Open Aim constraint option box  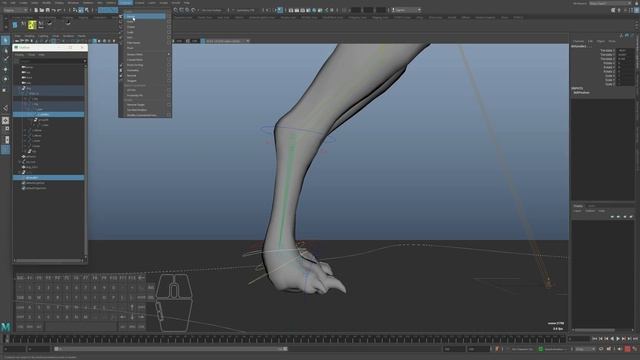pos(169,38)
